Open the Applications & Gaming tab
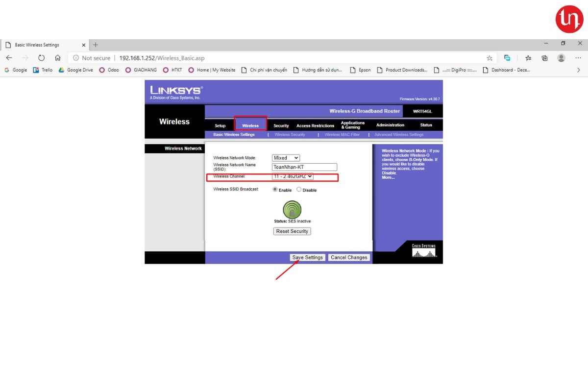Screen dimensions: 588x392 click(x=353, y=125)
